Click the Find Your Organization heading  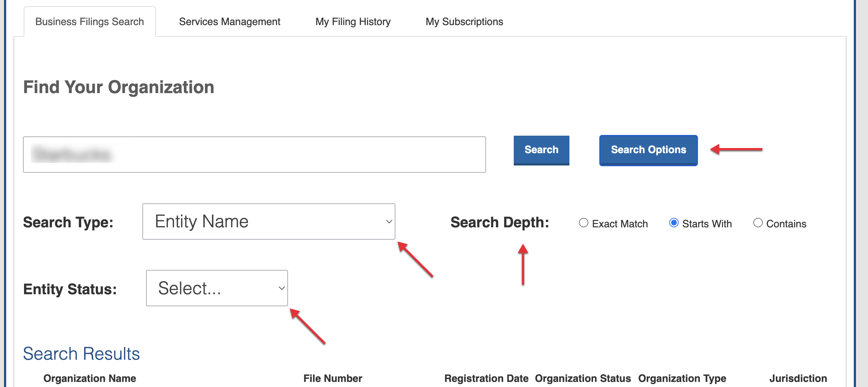pyautogui.click(x=119, y=87)
